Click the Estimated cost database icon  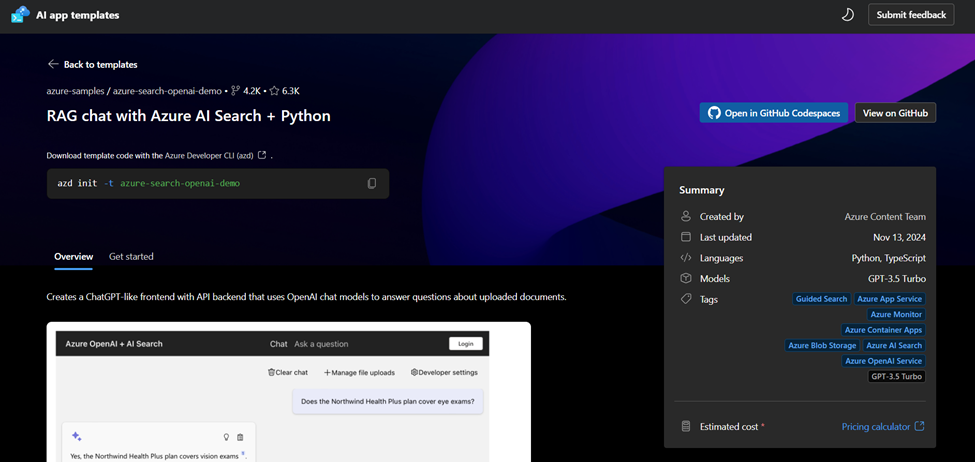(686, 427)
